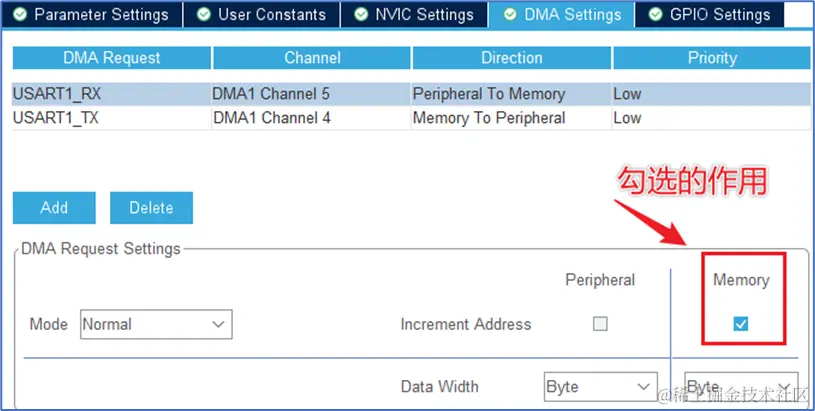
Task: Select the USART1_RX DMA request row
Action: click(x=110, y=94)
